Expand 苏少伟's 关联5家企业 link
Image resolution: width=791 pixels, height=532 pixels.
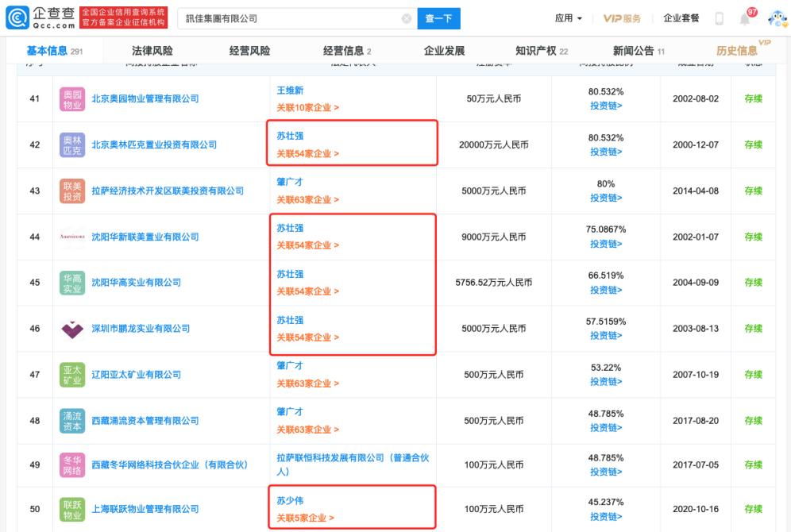click(x=305, y=518)
